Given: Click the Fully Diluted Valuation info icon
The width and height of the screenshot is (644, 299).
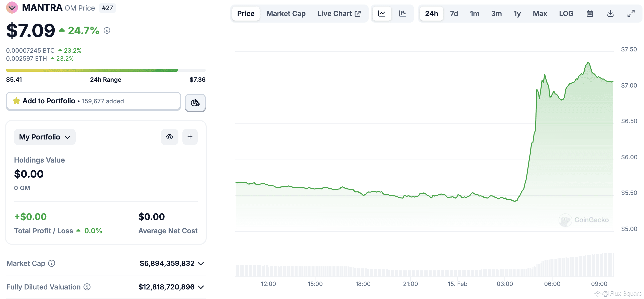Looking at the screenshot, I should click(x=87, y=287).
